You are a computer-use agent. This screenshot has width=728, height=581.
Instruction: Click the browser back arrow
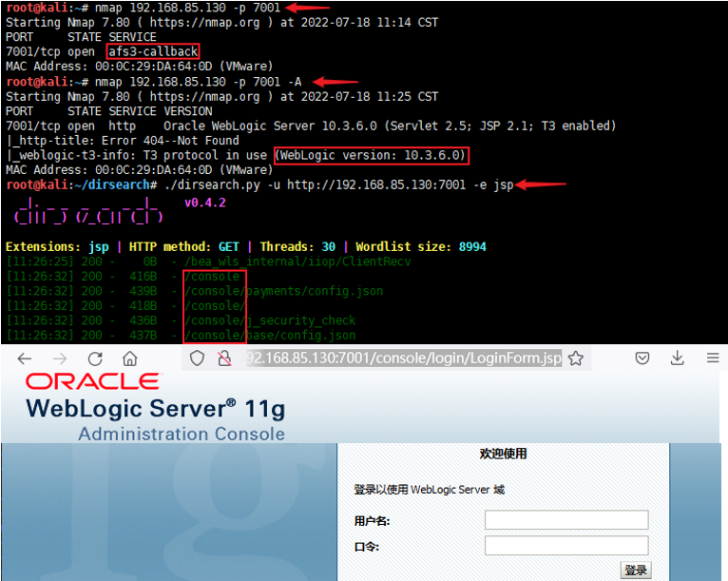tap(24, 358)
